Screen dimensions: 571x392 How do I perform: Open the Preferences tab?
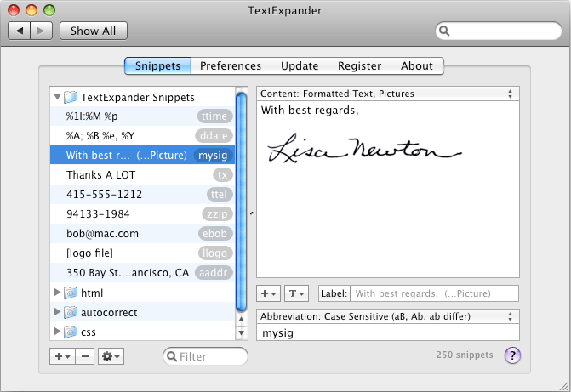point(231,65)
